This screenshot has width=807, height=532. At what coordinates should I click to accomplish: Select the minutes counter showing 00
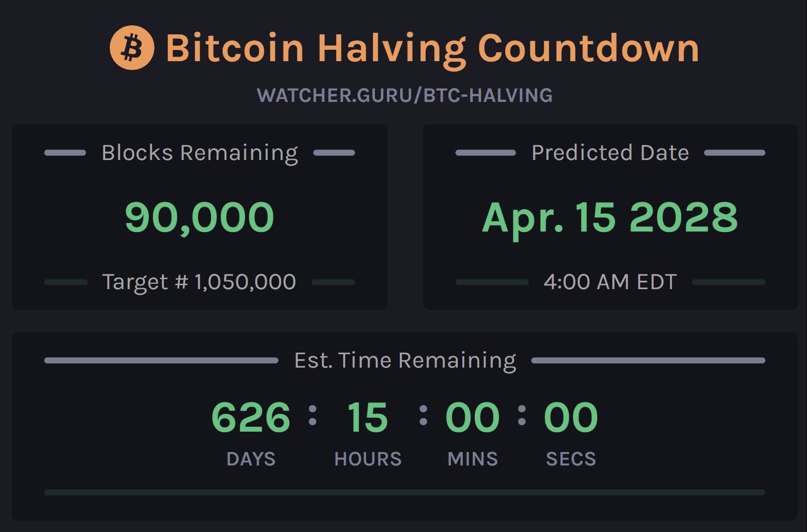tap(473, 417)
